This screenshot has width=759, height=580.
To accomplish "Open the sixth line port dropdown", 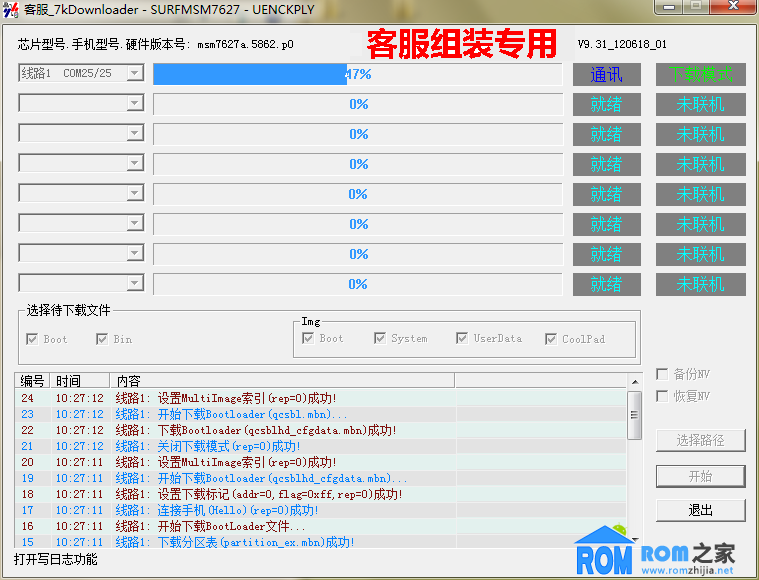I will pos(81,223).
